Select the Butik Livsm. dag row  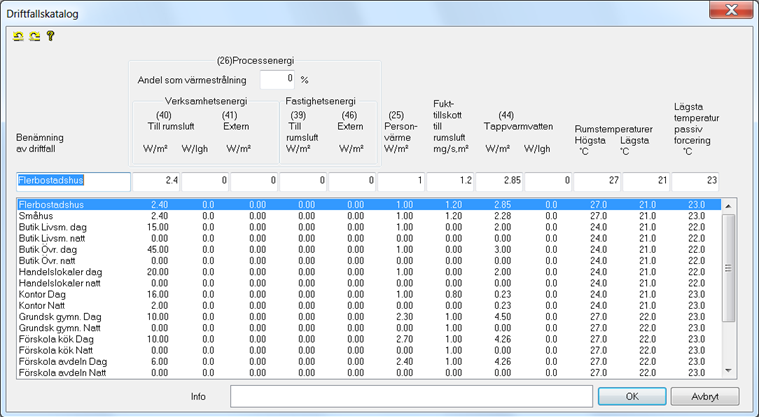[x=369, y=227]
